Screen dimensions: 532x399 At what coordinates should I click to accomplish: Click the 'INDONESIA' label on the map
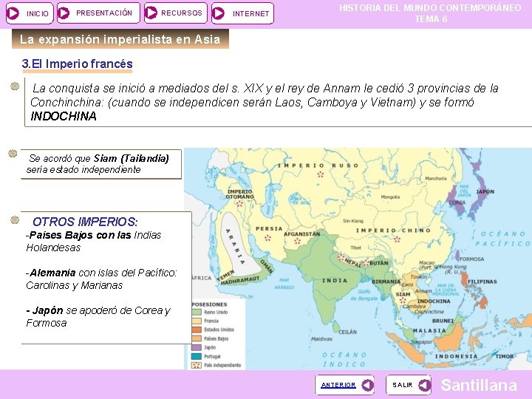pos(457,356)
